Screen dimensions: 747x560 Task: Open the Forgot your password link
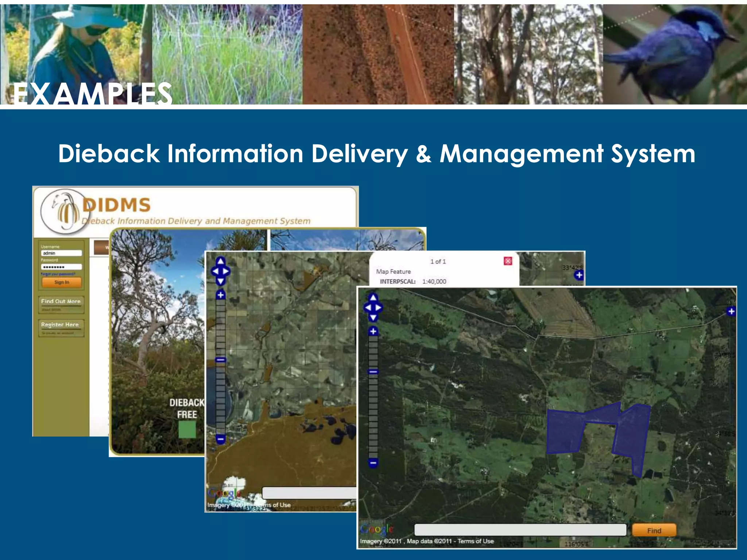(58, 274)
